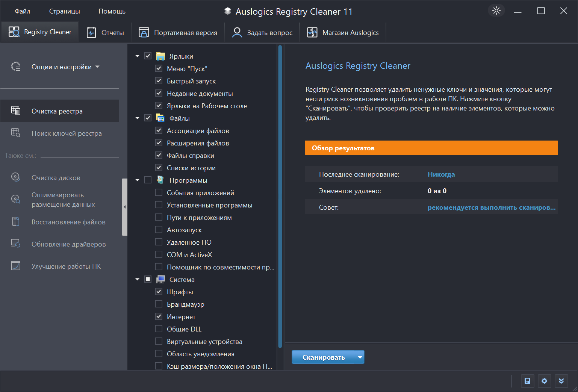Switch to the Портативная версия tab
Screen dimensions: 578x392
click(x=178, y=33)
